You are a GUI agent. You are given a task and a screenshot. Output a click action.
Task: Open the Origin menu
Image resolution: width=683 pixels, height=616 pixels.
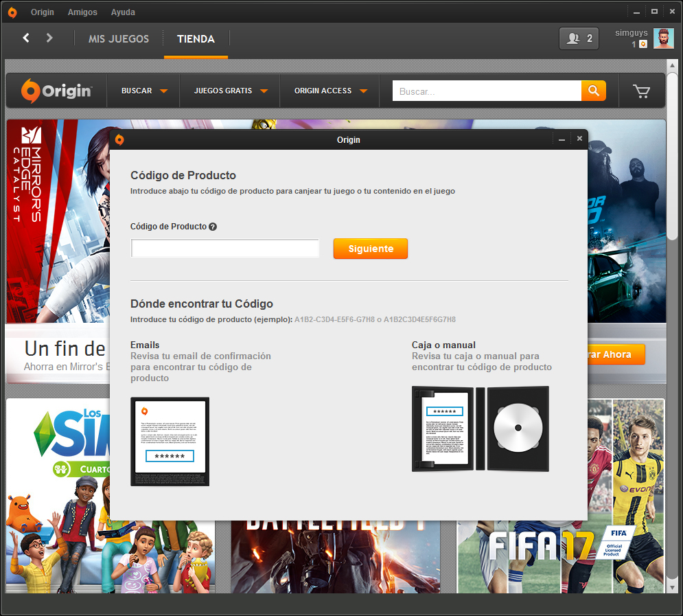[43, 12]
